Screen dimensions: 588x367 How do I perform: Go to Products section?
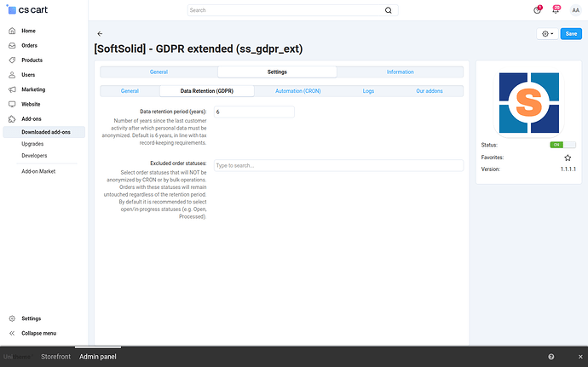[x=32, y=60]
